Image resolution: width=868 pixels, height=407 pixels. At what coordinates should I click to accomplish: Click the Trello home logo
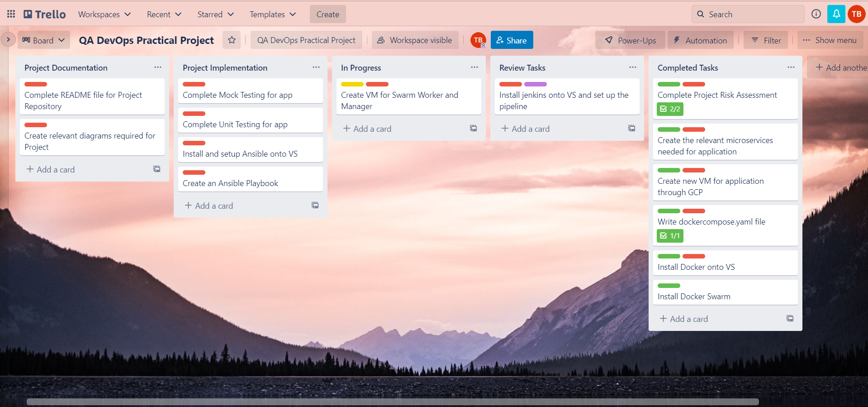[x=44, y=14]
